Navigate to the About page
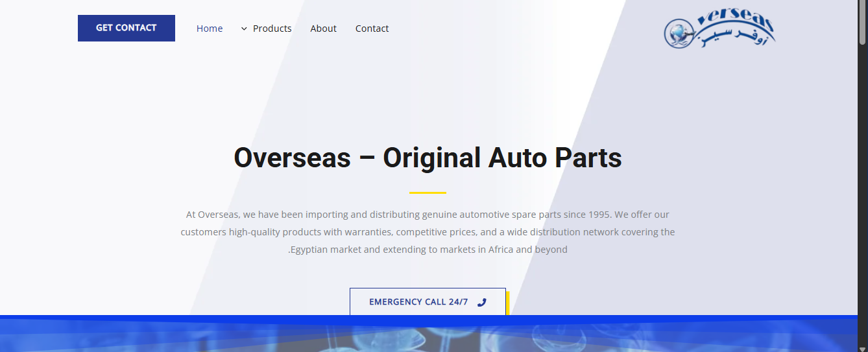 (323, 29)
